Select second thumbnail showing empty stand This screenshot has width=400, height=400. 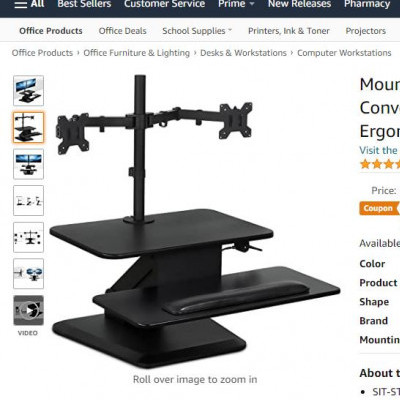tap(28, 127)
